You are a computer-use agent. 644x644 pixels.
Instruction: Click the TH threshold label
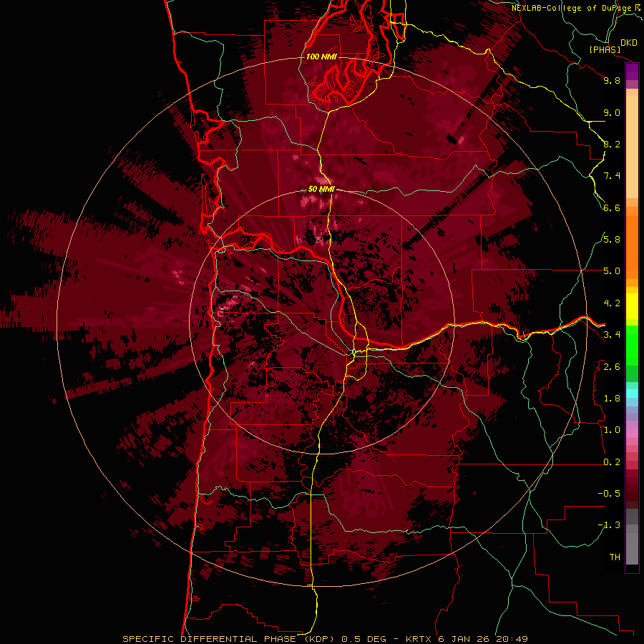coord(615,557)
